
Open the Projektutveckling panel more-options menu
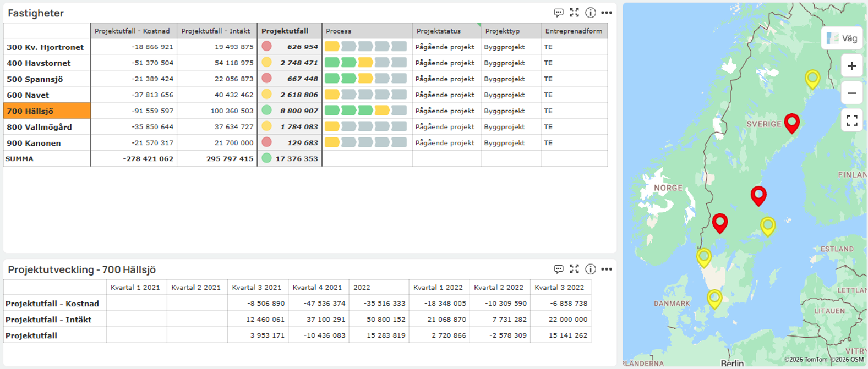click(x=607, y=269)
